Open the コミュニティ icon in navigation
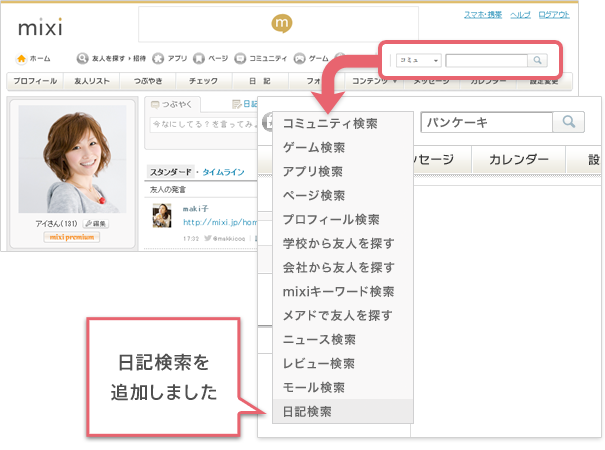 pos(240,58)
